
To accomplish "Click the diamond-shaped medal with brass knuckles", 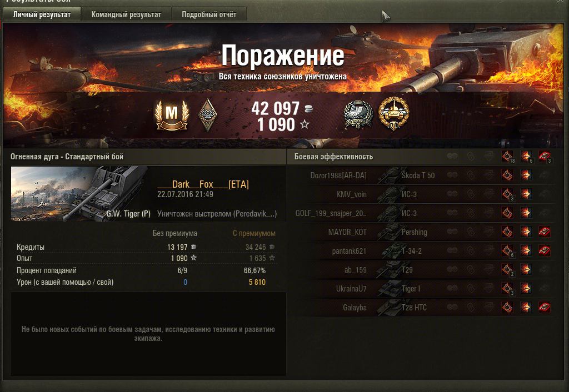I will [x=208, y=115].
